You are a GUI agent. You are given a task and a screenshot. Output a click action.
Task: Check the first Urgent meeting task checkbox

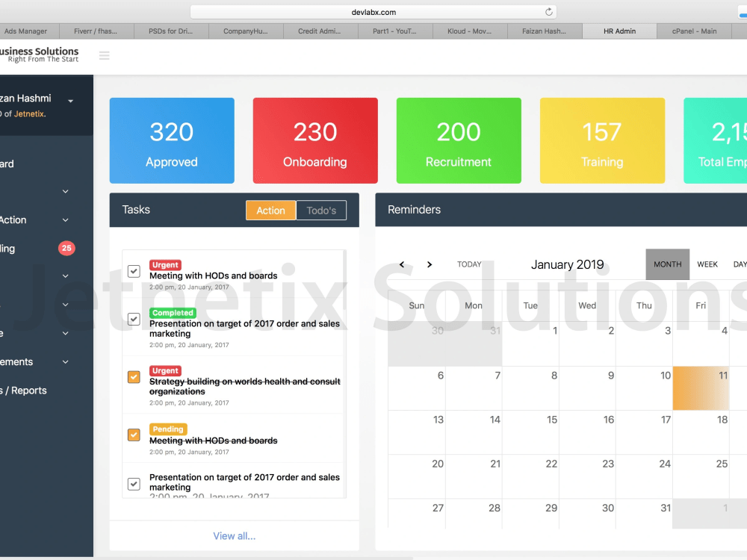134,271
